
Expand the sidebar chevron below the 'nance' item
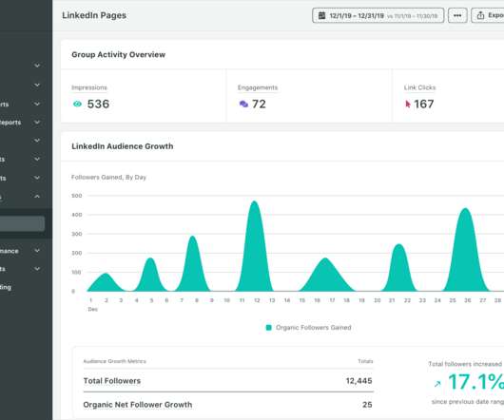coord(37,269)
